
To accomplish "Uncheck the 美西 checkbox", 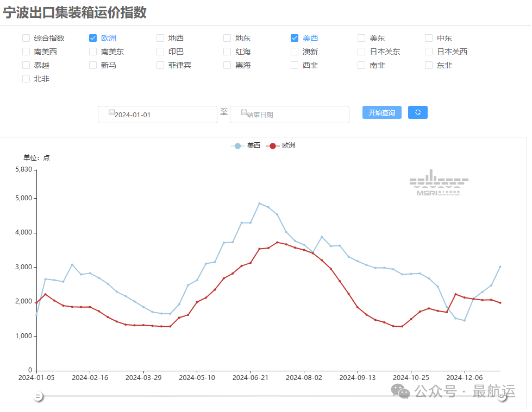I will click(295, 38).
